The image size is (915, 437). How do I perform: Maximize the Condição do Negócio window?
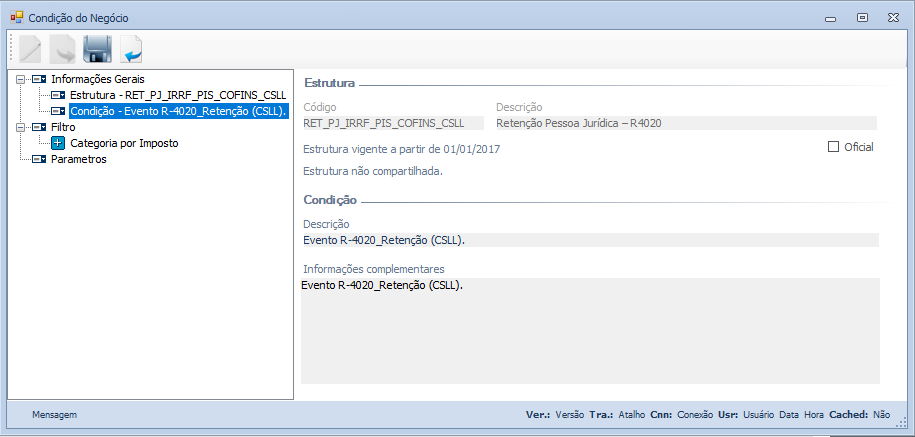862,18
